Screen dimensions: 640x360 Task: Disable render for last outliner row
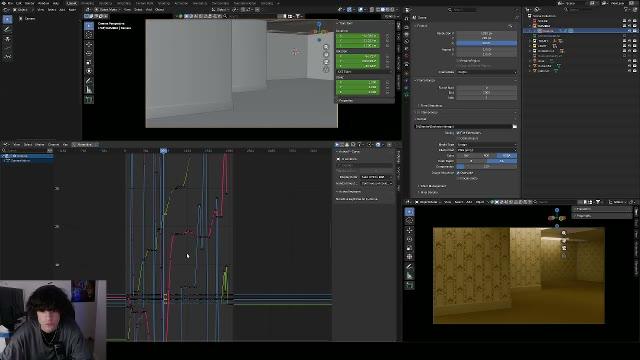pyautogui.click(x=635, y=71)
